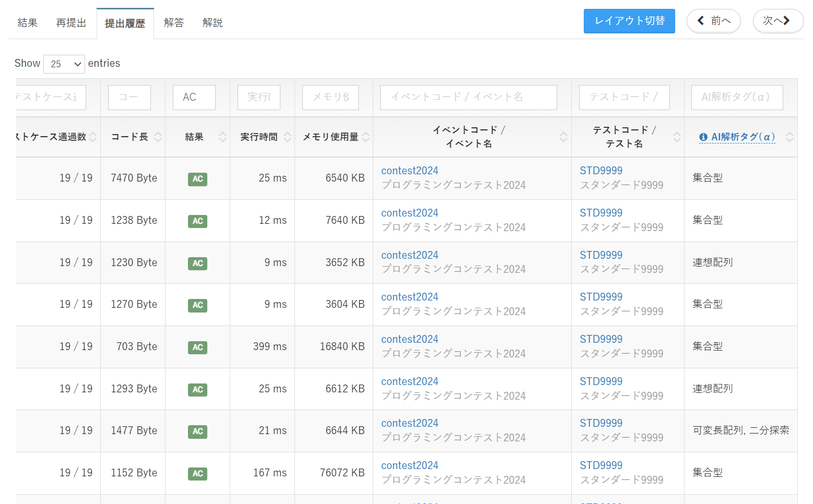The image size is (813, 504).
Task: Open the Show entries dropdown
Action: point(64,64)
